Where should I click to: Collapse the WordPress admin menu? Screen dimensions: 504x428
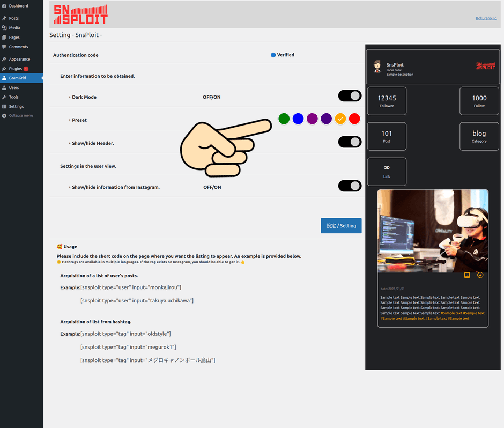(20, 116)
